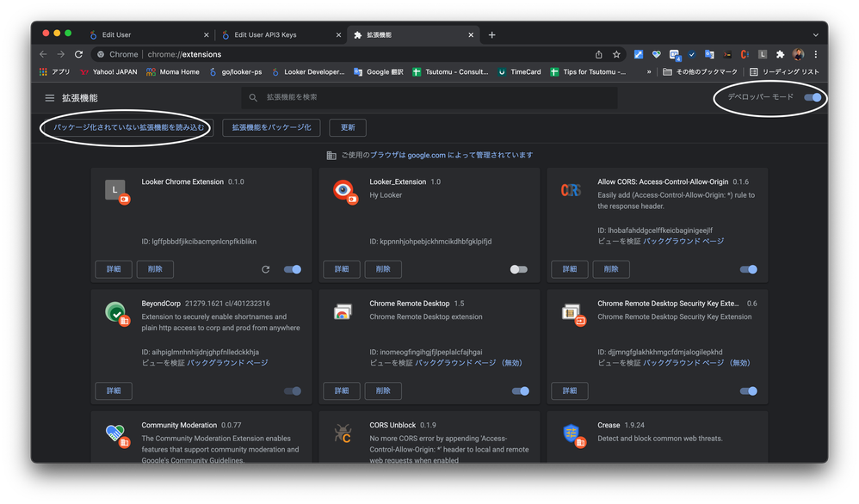
Task: Click 削除 for Allow CORS extension
Action: tap(611, 269)
